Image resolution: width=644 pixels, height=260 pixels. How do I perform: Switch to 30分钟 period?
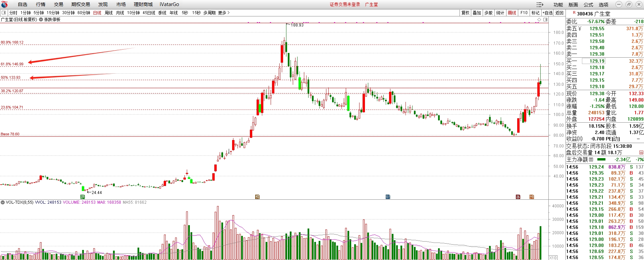coord(68,13)
